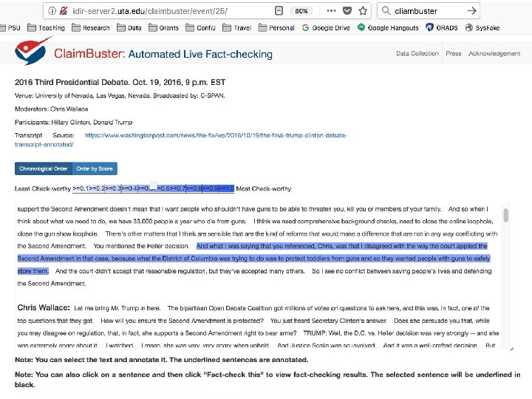Screen dimensions: 532x399
Task: Open the Travel bookmark folder
Action: 237,28
